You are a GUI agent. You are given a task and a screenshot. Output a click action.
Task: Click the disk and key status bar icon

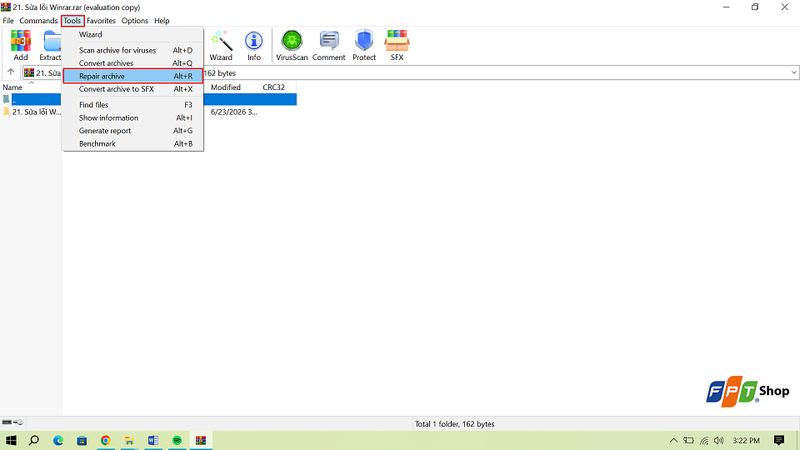coord(13,422)
